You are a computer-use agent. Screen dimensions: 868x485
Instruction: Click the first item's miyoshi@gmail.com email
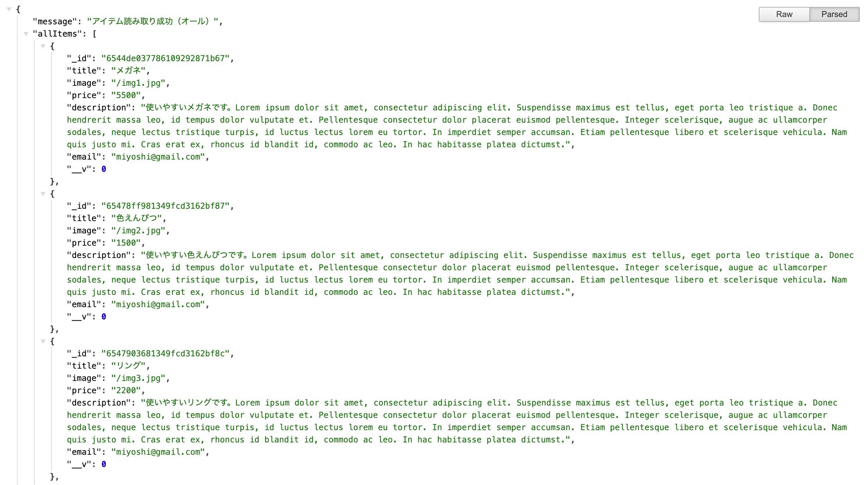click(x=158, y=157)
